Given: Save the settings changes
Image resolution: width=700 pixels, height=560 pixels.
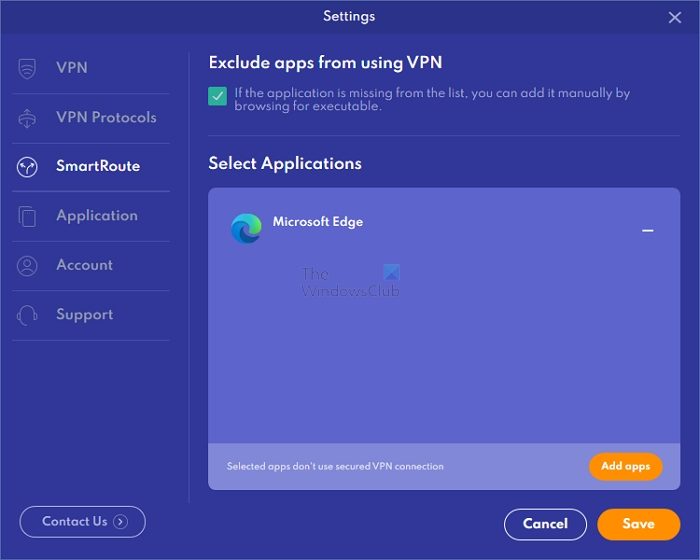Looking at the screenshot, I should pyautogui.click(x=639, y=524).
